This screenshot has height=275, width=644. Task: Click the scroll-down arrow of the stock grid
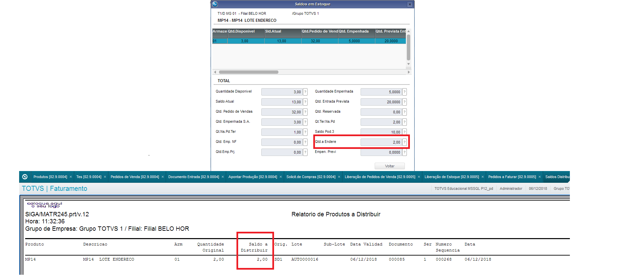409,64
